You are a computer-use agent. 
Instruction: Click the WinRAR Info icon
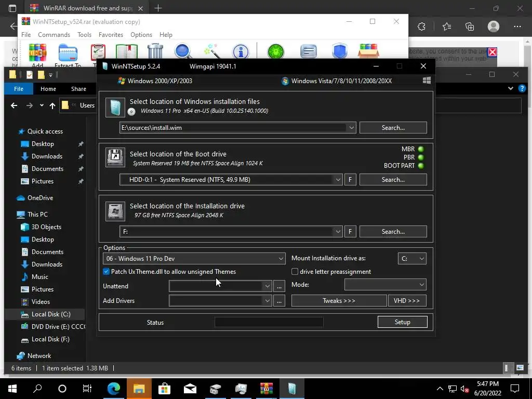[241, 51]
